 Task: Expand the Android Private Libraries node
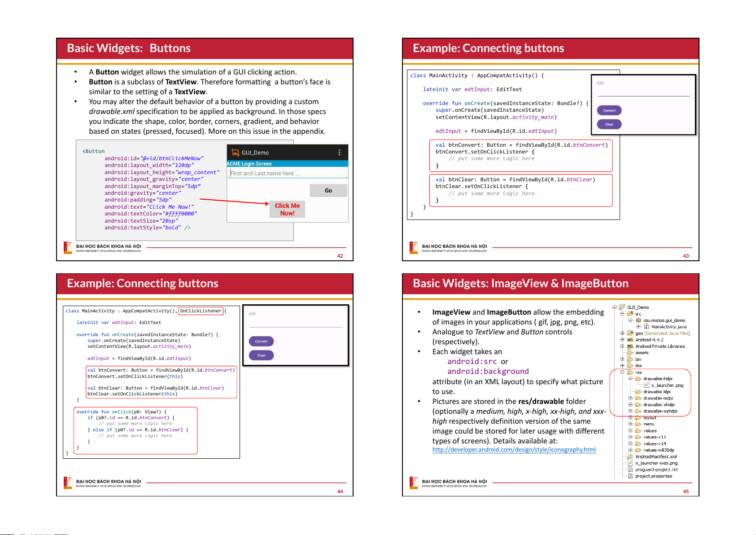622,346
